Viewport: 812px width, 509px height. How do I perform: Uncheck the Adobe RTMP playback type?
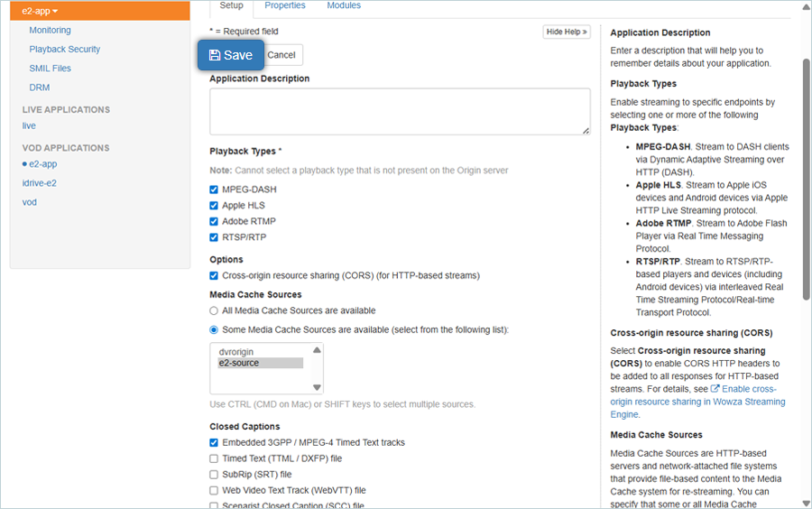[214, 222]
